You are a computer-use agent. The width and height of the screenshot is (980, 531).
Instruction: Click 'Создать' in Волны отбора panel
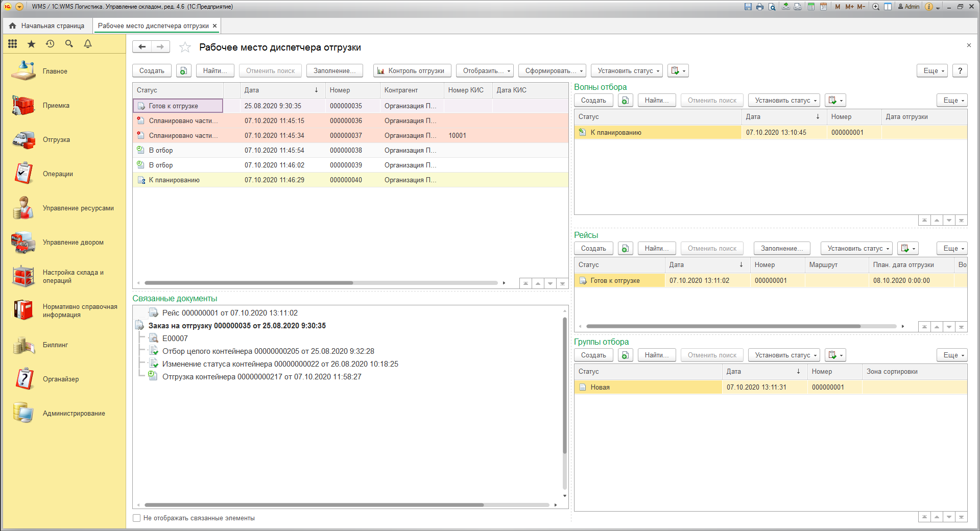click(593, 101)
